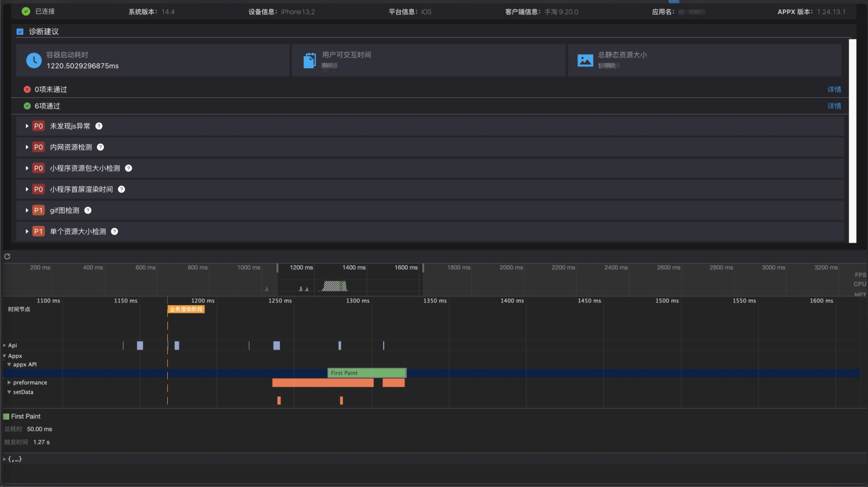Open 详情 link for 0项未通过
The width and height of the screenshot is (868, 487).
point(834,89)
